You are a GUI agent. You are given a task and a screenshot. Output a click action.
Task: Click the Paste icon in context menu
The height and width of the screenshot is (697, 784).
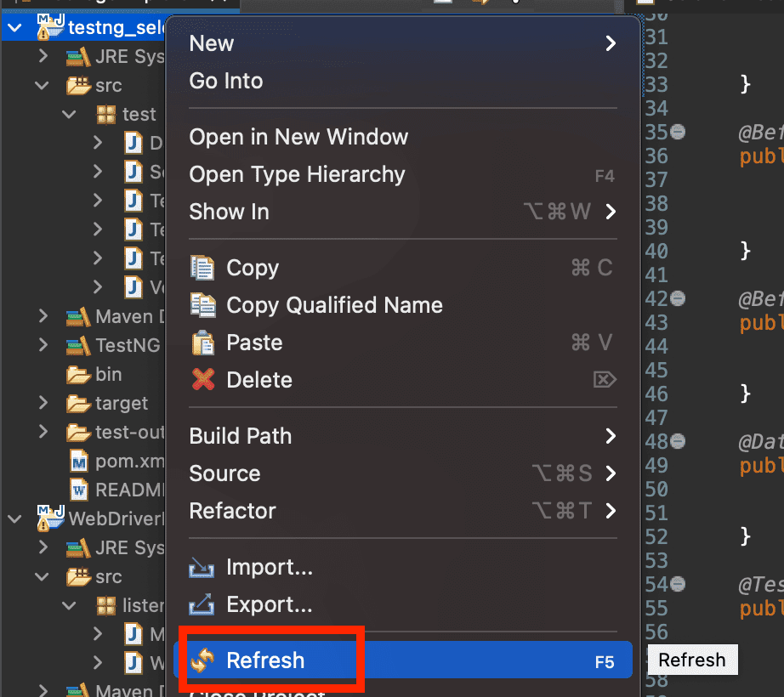[x=203, y=343]
